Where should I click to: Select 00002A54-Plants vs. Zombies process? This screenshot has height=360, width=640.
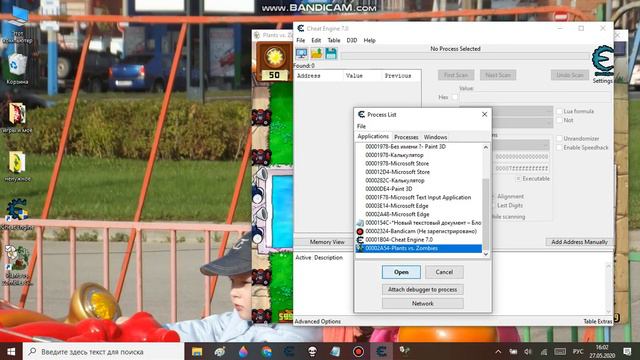point(419,248)
